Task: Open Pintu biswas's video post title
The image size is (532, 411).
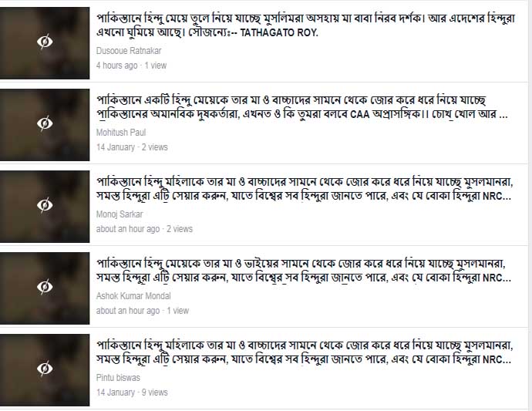Action: [304, 352]
